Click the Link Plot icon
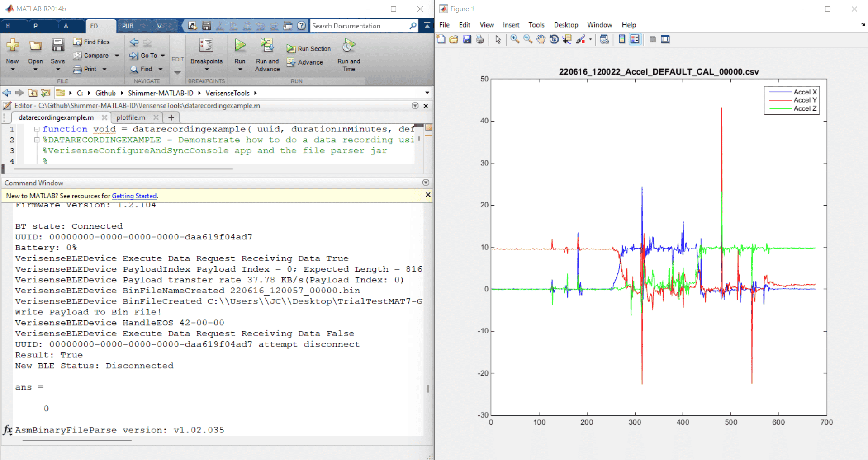The height and width of the screenshot is (460, 868). point(604,39)
